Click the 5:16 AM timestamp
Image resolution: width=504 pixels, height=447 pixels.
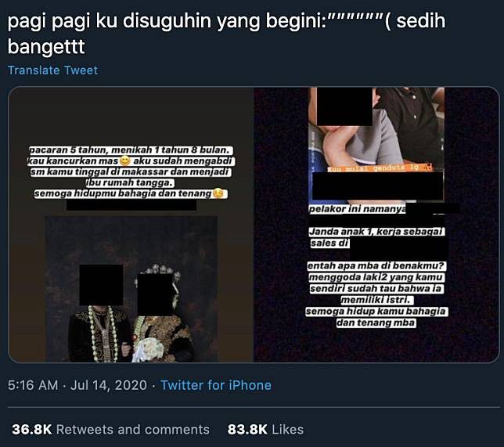33,385
